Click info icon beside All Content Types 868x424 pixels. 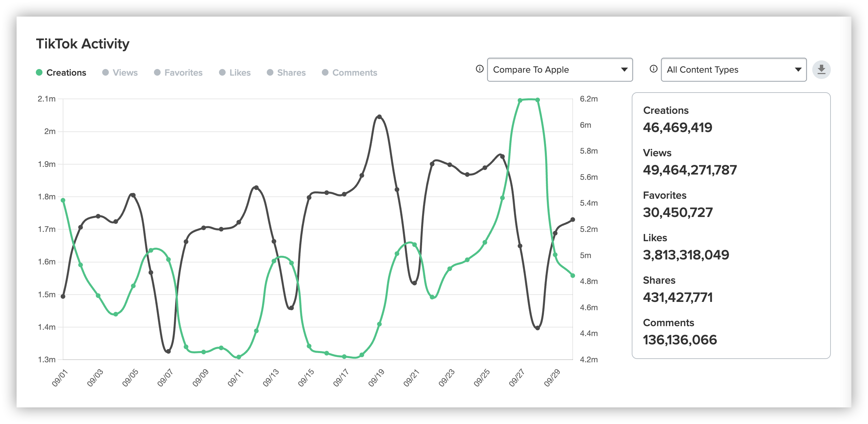pos(653,69)
